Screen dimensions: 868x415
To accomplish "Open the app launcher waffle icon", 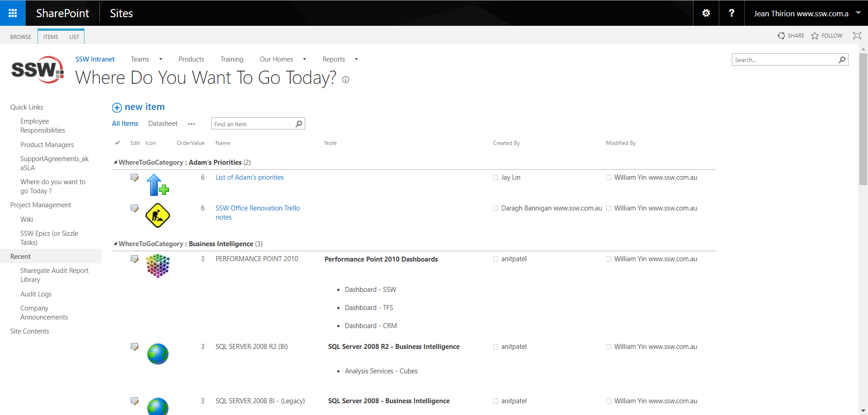I will (13, 13).
